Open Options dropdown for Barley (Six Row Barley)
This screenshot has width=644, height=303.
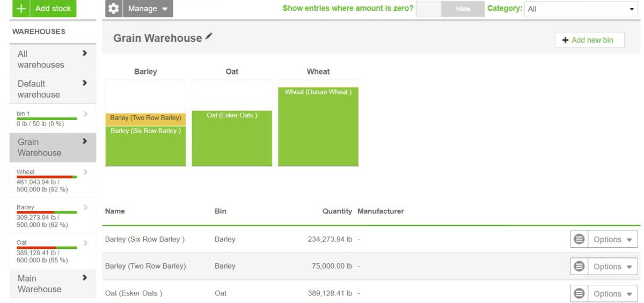613,240
